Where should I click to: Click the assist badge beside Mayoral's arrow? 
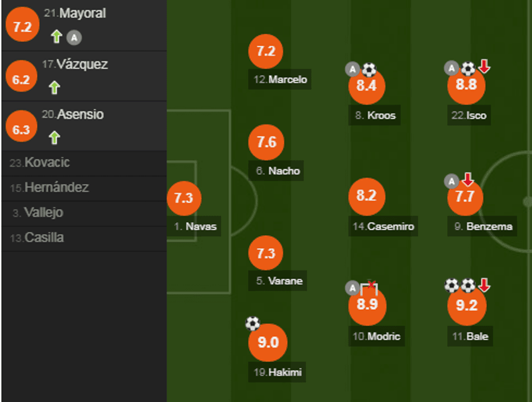click(73, 37)
